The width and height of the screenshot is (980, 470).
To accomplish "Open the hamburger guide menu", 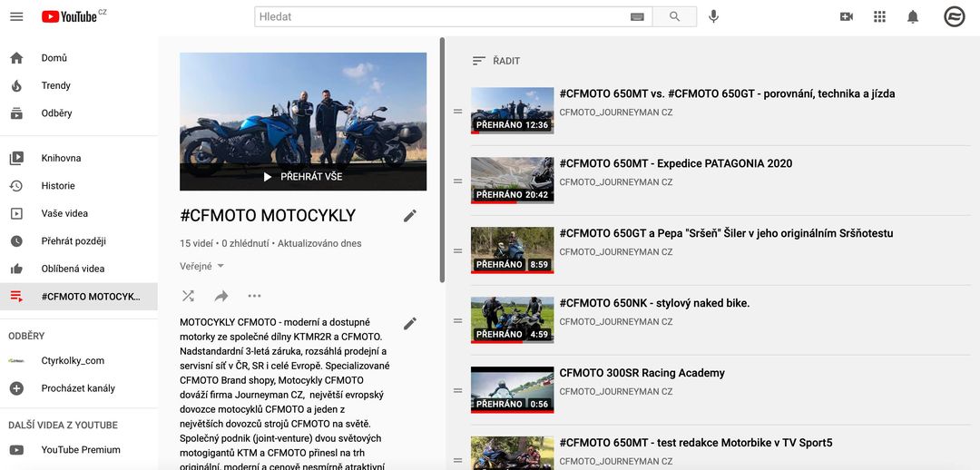I will click(x=17, y=17).
